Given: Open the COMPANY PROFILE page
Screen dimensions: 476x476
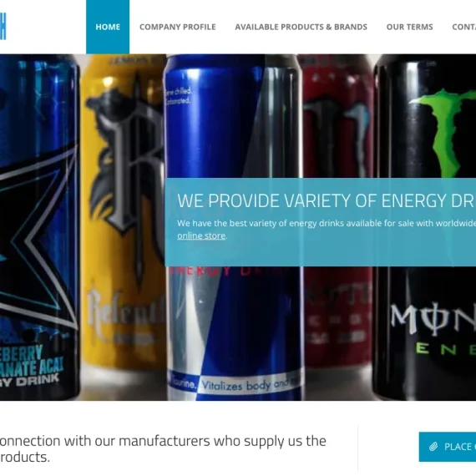Looking at the screenshot, I should click(178, 27).
